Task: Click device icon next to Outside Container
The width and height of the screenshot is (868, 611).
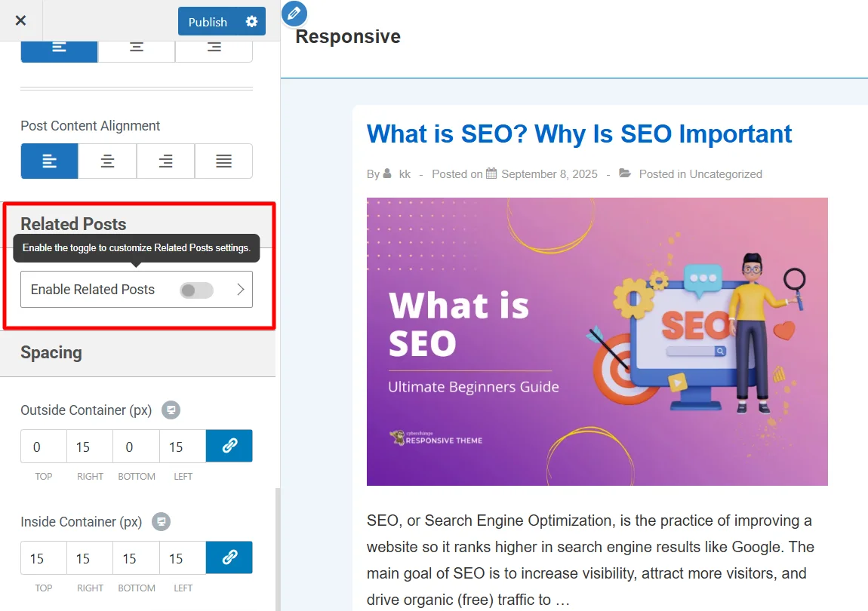Action: click(x=171, y=410)
